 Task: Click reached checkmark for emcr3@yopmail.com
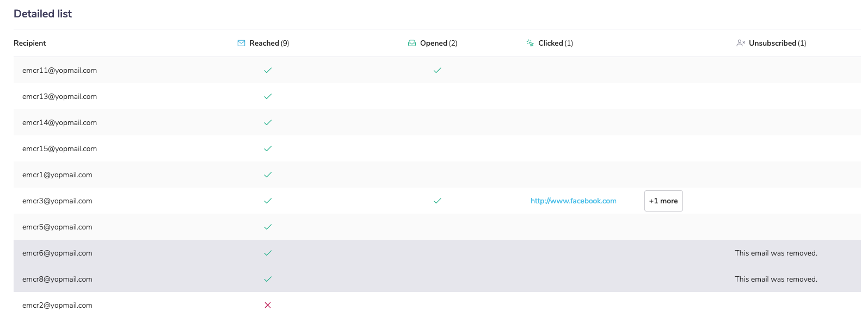tap(268, 201)
